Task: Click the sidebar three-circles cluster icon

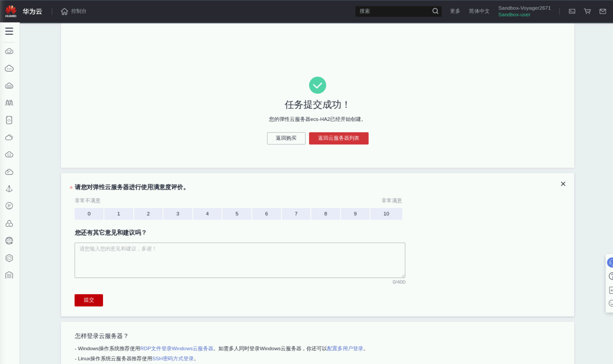Action: (x=9, y=223)
